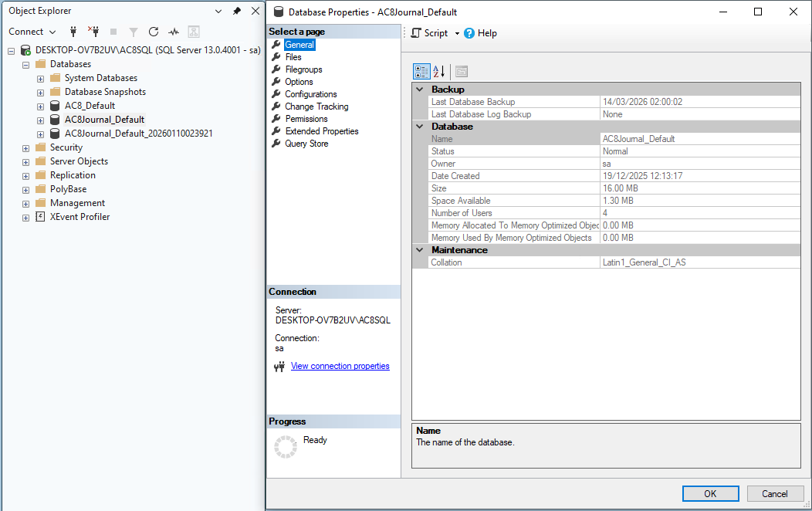The height and width of the screenshot is (511, 812).
Task: Select the AC8_Default database icon
Action: 55,106
